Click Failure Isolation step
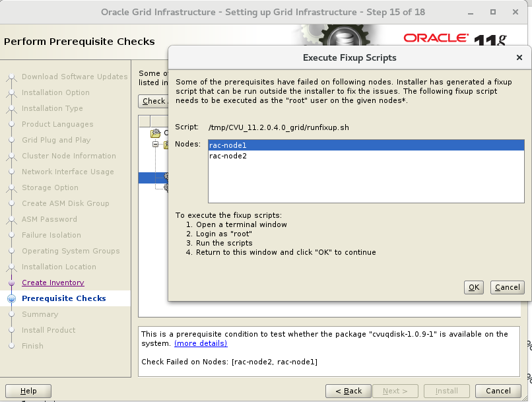The height and width of the screenshot is (402, 532). [51, 235]
